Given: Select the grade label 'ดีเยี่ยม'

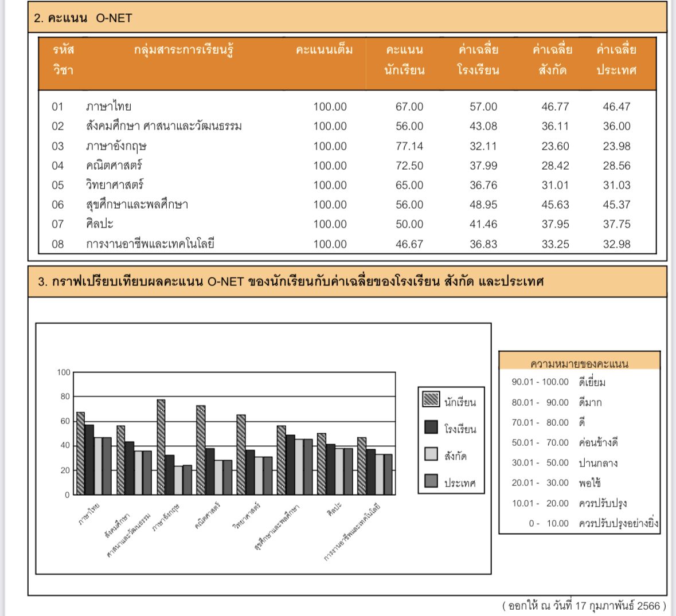Looking at the screenshot, I should click(x=592, y=382).
